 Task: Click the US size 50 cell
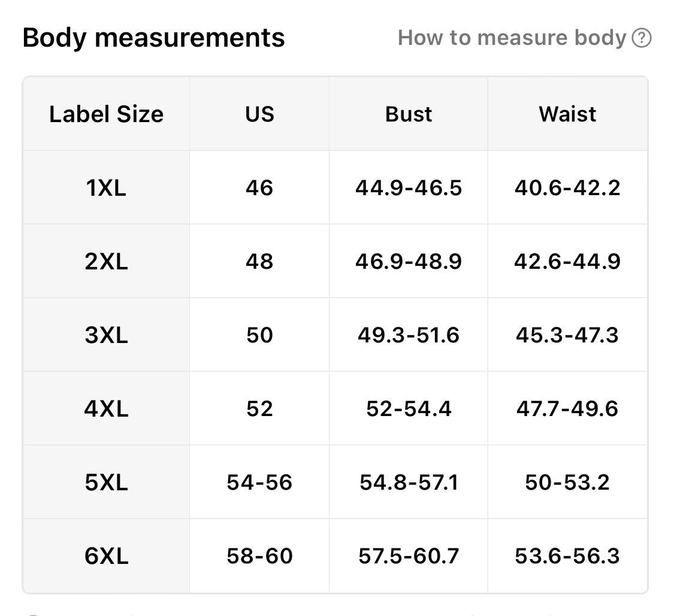point(259,335)
